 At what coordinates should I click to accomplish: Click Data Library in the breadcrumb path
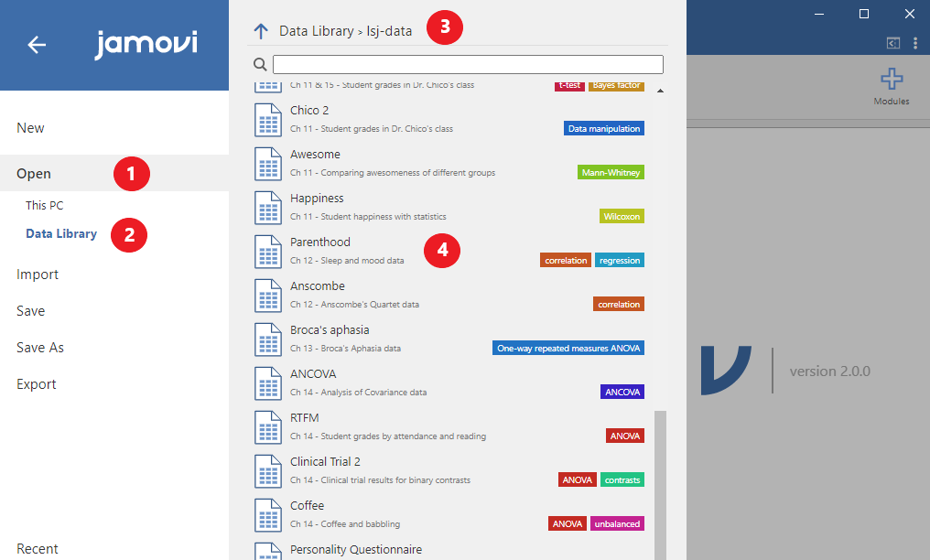pos(316,31)
